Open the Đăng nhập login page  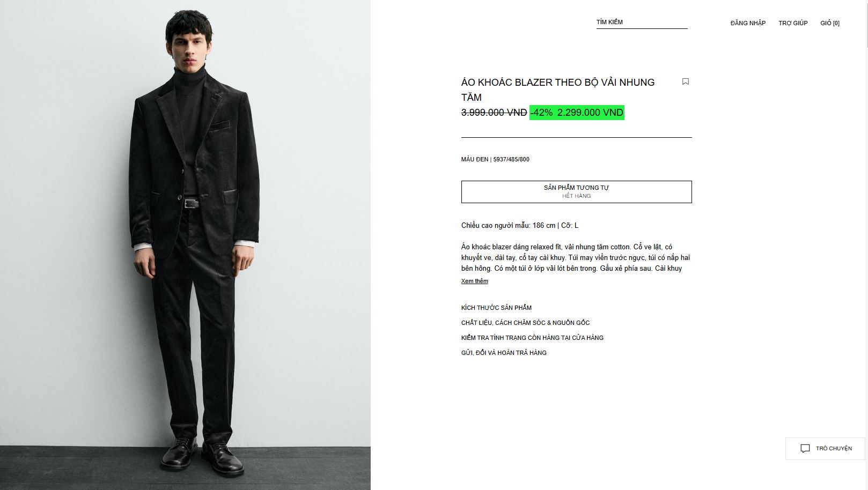[x=747, y=23]
